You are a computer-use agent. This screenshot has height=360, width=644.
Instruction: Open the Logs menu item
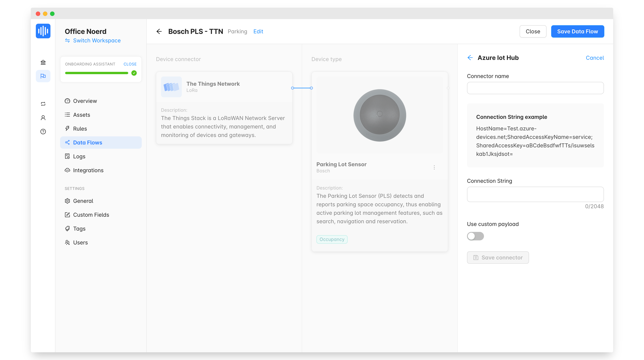click(x=101, y=156)
